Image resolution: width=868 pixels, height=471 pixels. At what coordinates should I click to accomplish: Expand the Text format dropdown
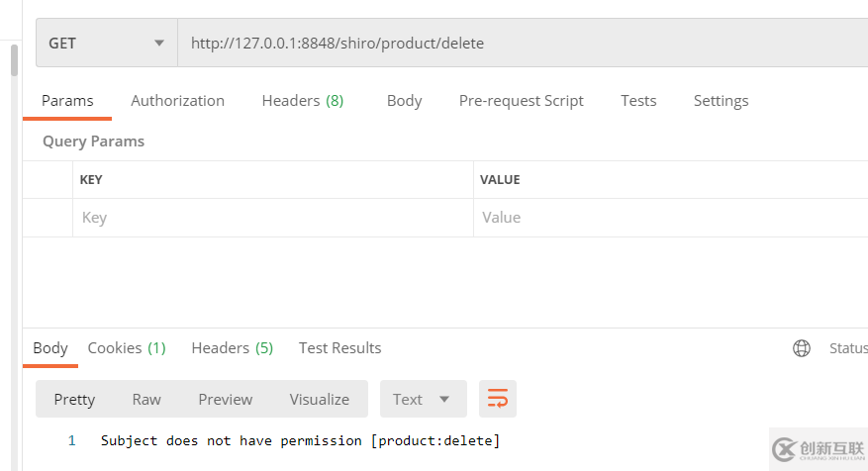coord(423,399)
